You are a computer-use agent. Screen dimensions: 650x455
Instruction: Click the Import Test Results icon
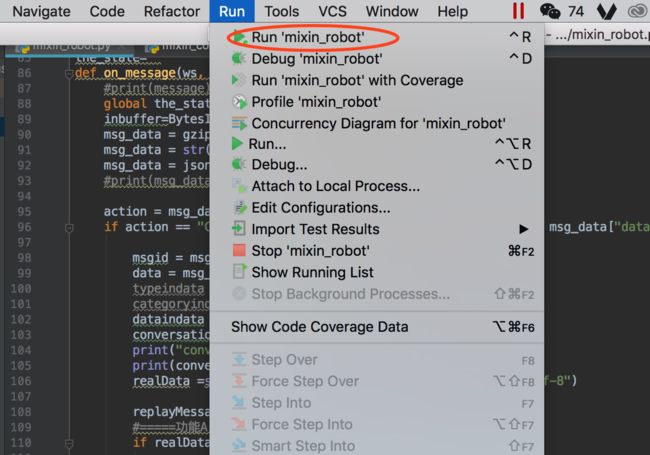coord(239,229)
